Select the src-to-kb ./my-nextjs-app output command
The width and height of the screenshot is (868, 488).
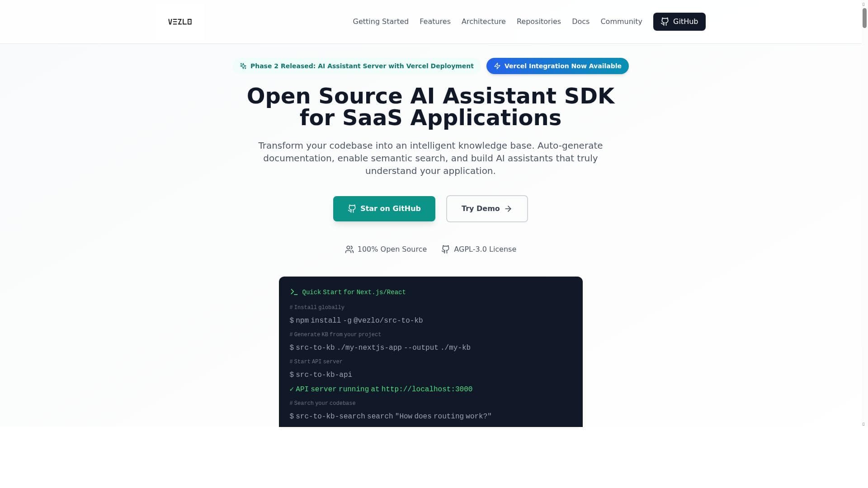(x=380, y=348)
